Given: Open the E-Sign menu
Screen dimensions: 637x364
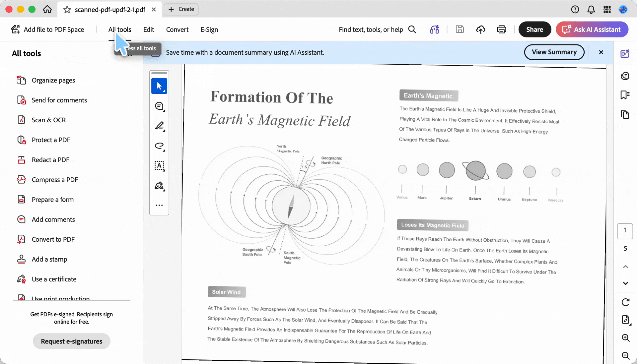Looking at the screenshot, I should tap(209, 30).
